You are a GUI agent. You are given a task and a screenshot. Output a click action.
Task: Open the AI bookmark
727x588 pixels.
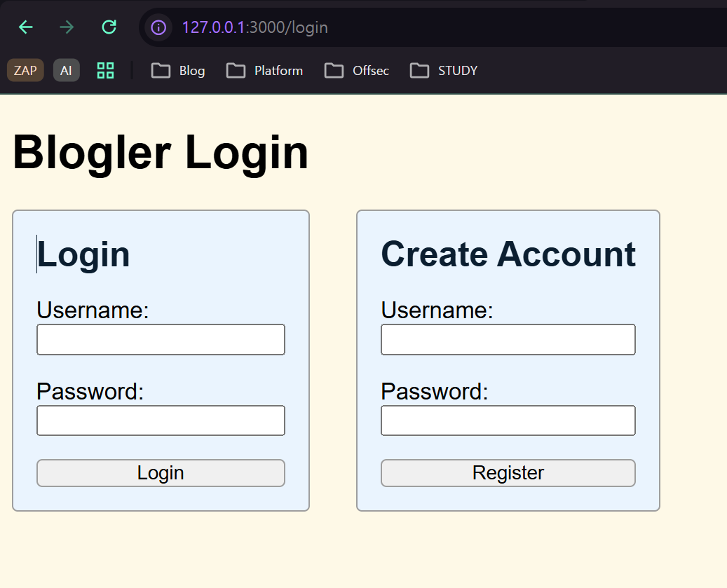coord(66,70)
